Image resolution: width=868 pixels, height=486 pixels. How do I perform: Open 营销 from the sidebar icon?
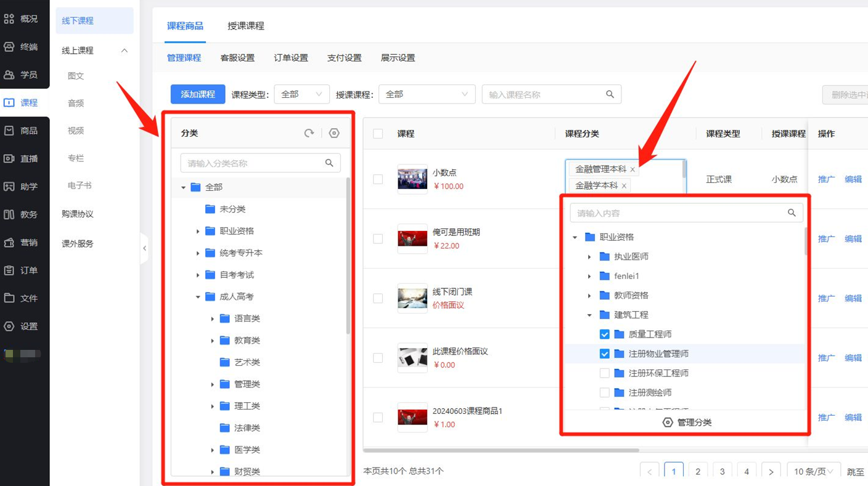[x=9, y=242]
